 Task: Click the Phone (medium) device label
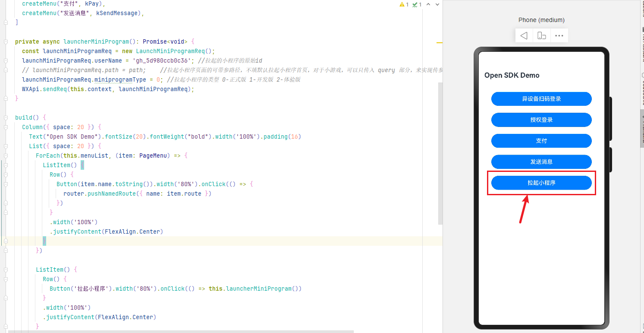[x=541, y=20]
